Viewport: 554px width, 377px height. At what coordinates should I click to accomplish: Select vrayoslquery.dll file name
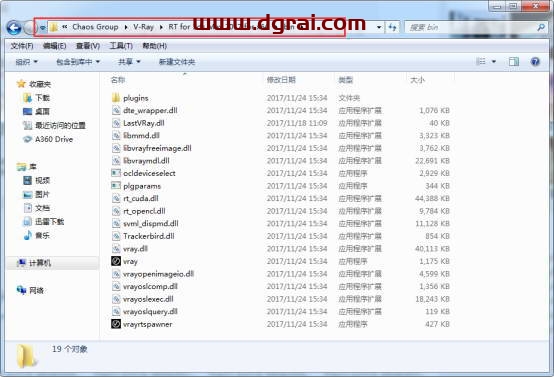(x=150, y=311)
